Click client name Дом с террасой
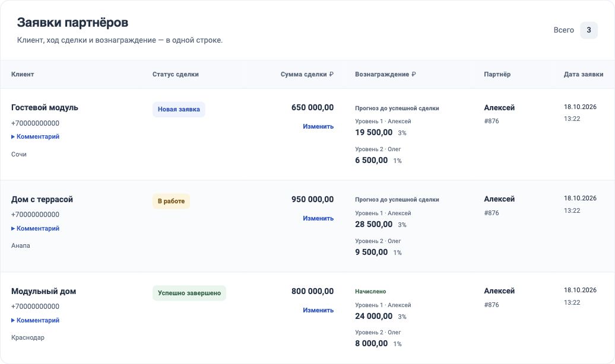Image resolution: width=615 pixels, height=364 pixels. 42,199
